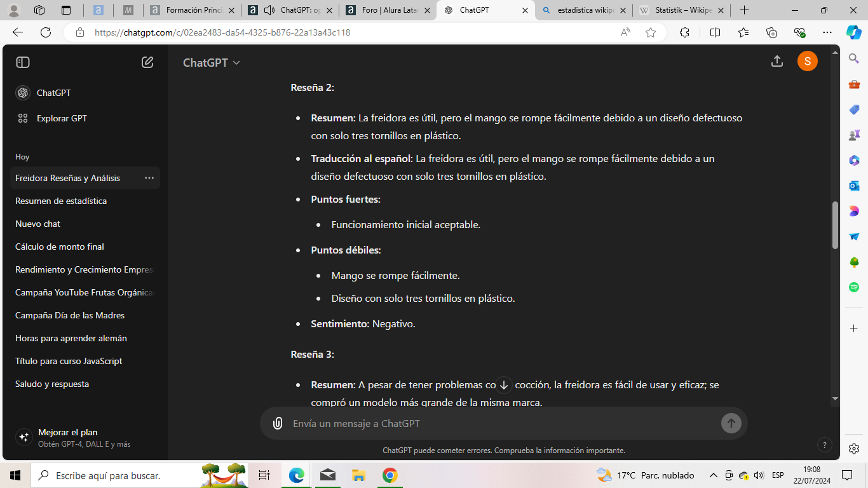868x488 pixels.
Task: Open the Mail app on the taskbar
Action: (328, 475)
